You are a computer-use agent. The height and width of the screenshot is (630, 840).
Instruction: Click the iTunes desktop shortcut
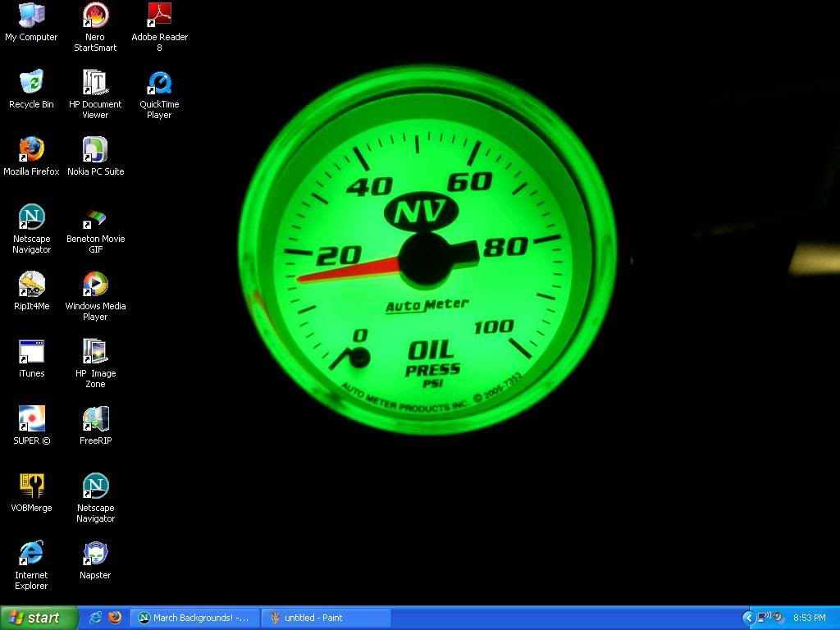[32, 359]
